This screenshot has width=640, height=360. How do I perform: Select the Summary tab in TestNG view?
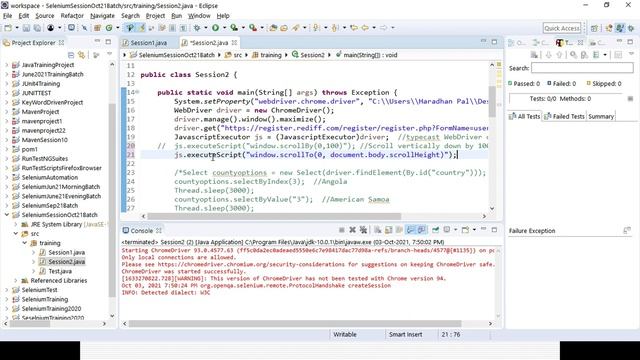[601, 116]
